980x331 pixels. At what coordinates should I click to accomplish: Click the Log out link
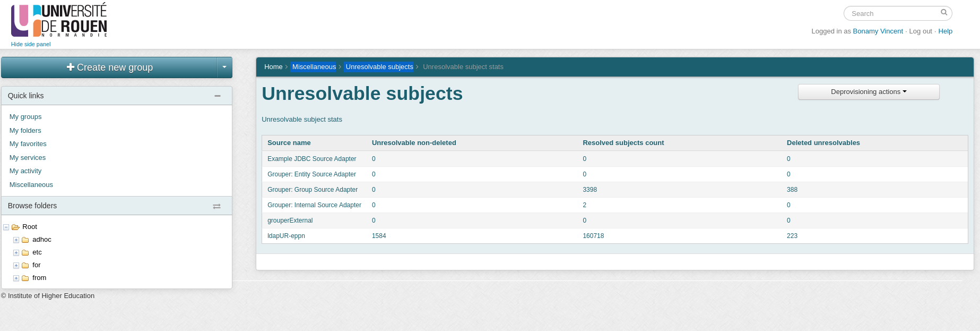920,31
